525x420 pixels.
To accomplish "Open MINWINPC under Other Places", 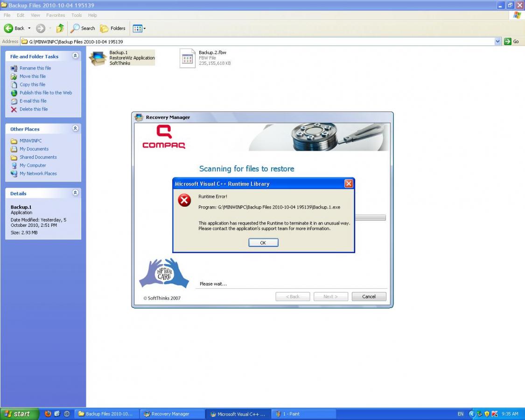I will (x=30, y=140).
